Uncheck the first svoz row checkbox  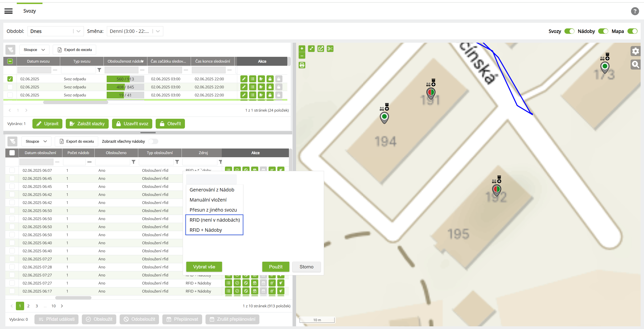pos(10,79)
